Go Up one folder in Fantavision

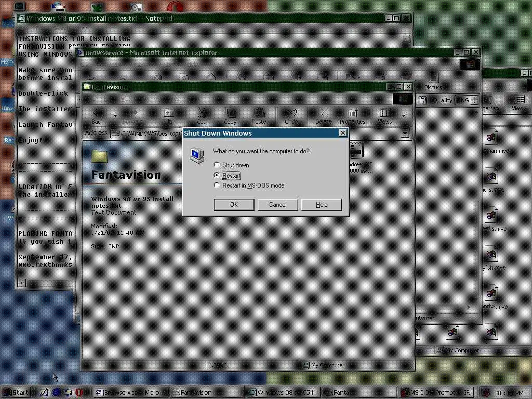pyautogui.click(x=169, y=116)
